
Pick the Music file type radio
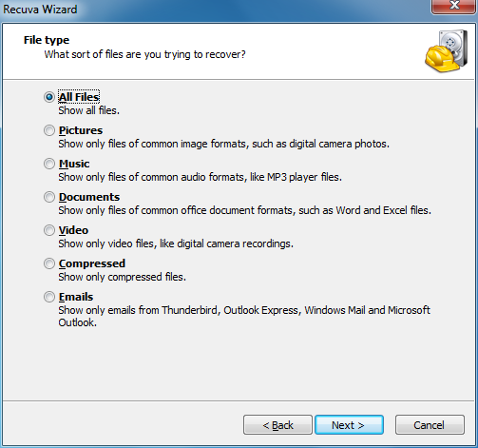[x=49, y=164]
